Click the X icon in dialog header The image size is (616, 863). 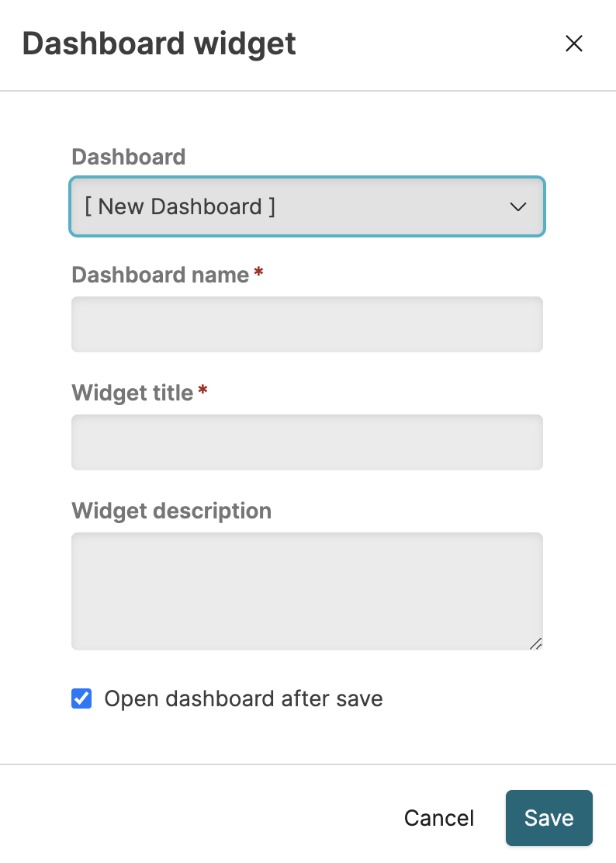pyautogui.click(x=573, y=43)
